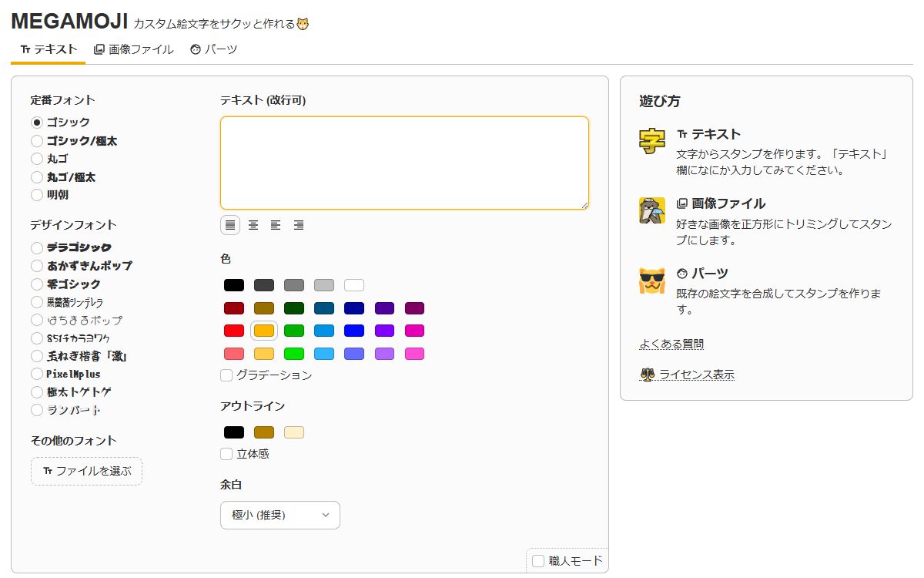
Task: Choose the dark navy color swatch
Action: [354, 308]
